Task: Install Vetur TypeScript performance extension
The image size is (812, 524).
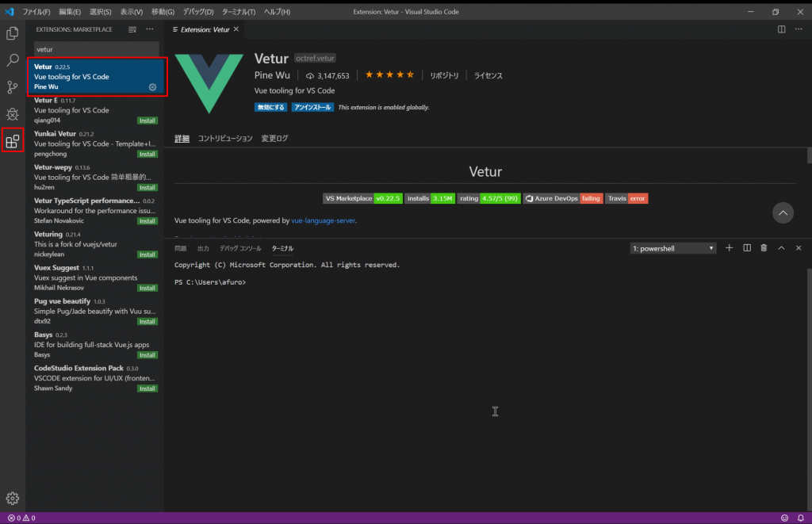Action: tap(147, 221)
